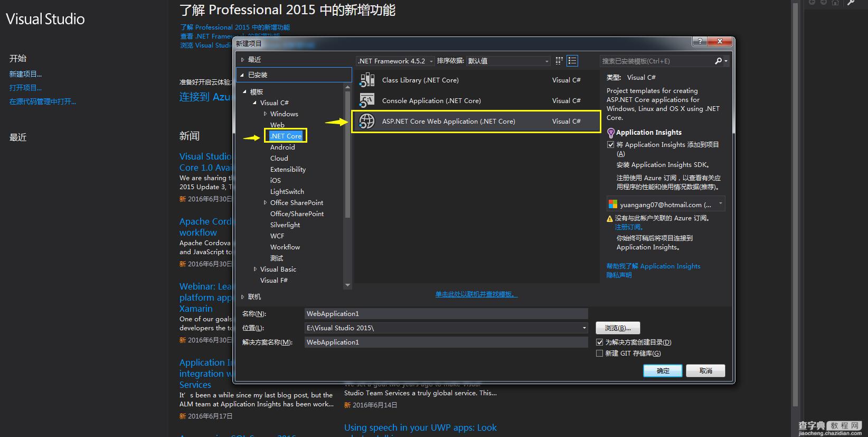
Task: Select the Visual F# tree item
Action: [x=273, y=281]
